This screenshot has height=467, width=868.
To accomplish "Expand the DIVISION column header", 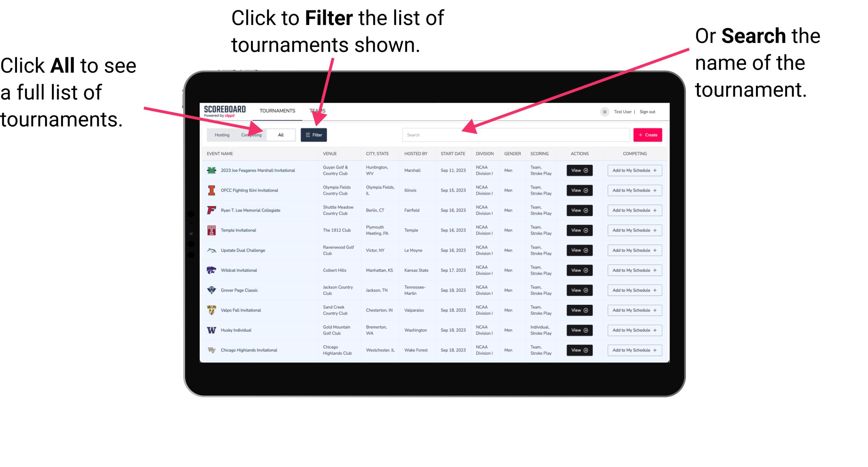I will [x=485, y=154].
